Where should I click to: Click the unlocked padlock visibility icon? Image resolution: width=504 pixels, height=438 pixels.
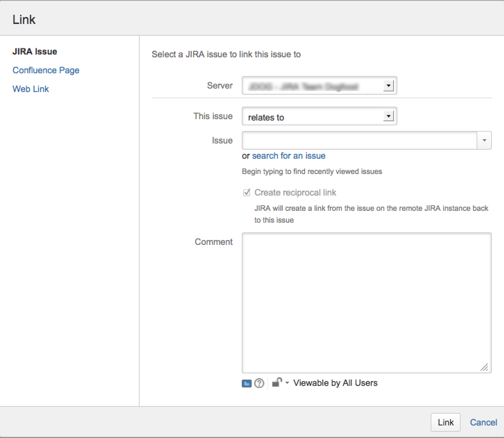276,382
